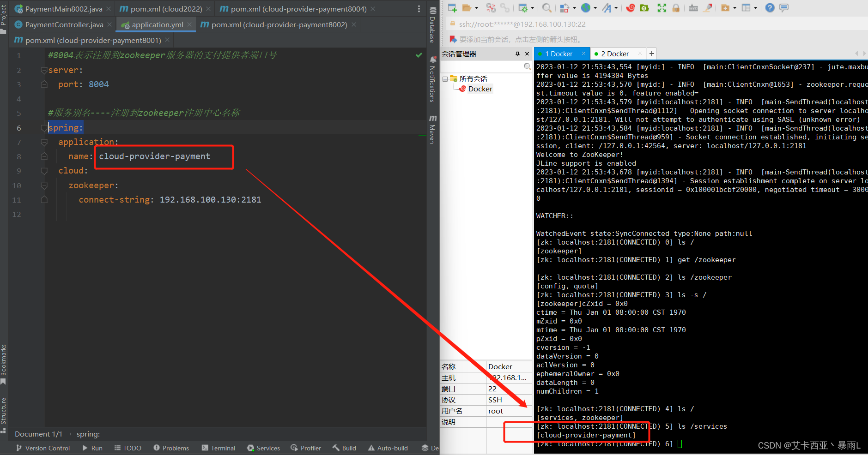Create a new session in Xshell toolbar
This screenshot has width=868, height=455.
(x=452, y=8)
